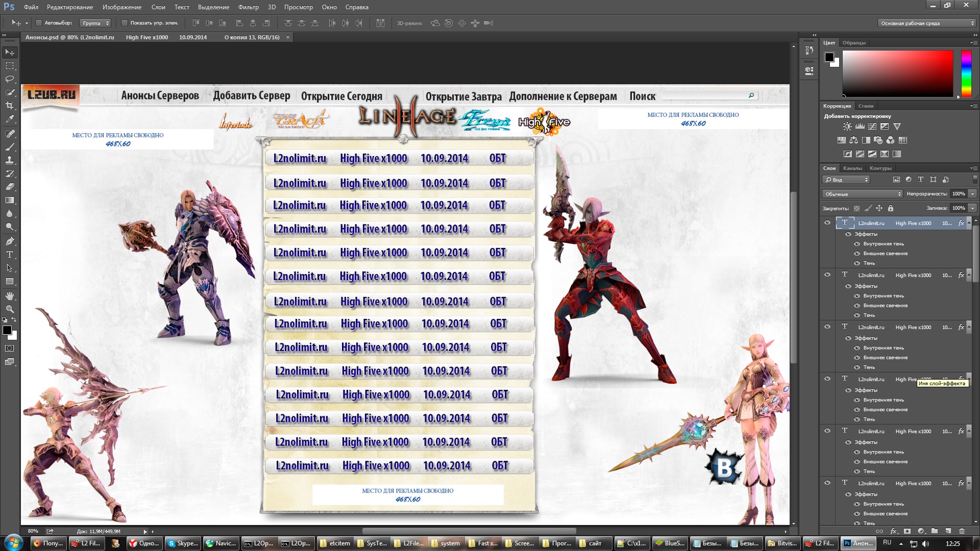Open Основная рабочая среда workspace dropdown

coord(926,23)
